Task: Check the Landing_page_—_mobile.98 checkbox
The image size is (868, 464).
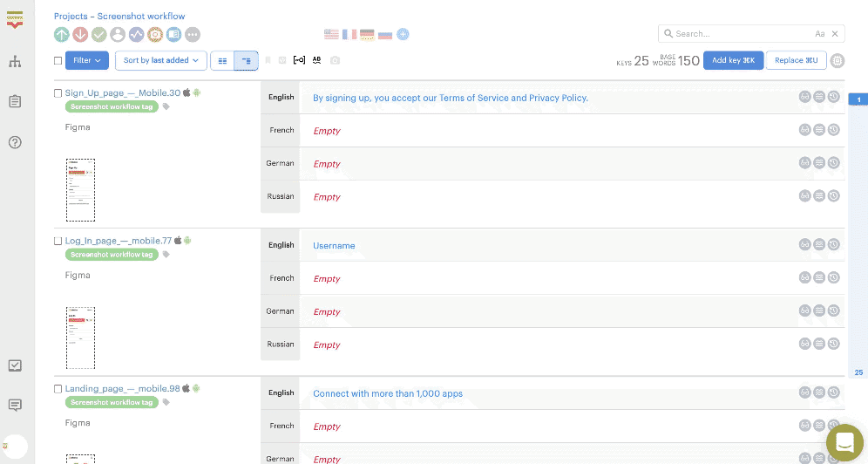Action: (x=58, y=389)
